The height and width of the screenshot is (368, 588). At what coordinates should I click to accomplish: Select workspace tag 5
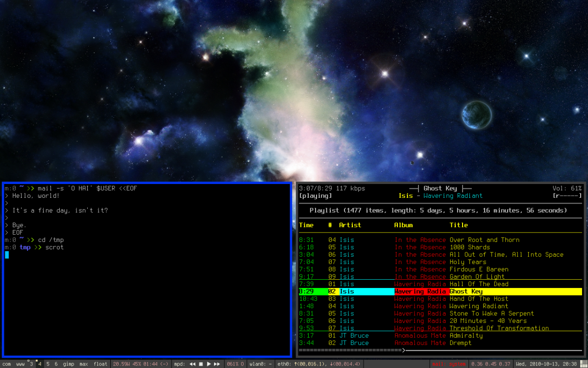tap(48, 364)
